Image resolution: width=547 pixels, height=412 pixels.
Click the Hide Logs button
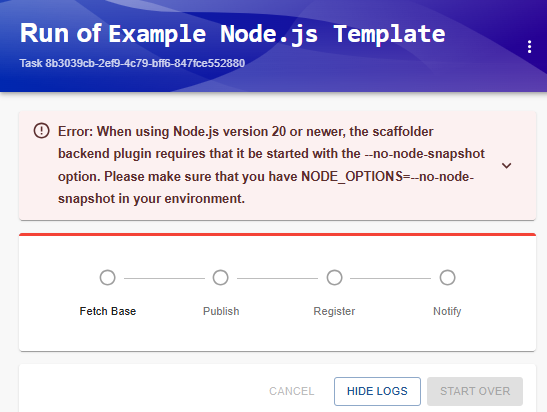[377, 391]
